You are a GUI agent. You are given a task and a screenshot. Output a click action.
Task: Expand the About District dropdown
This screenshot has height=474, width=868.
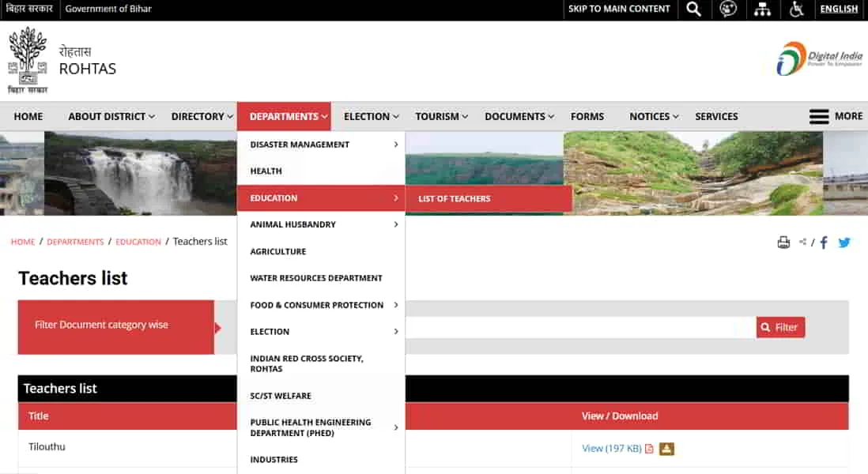tap(111, 117)
